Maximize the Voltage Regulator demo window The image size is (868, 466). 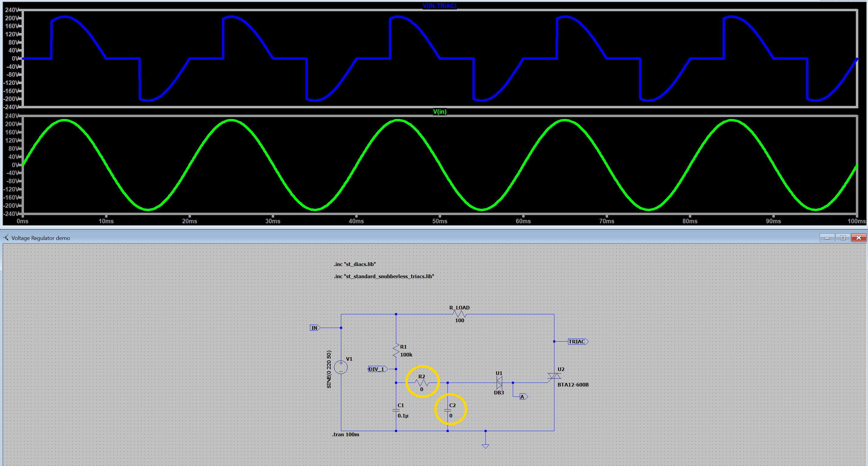pyautogui.click(x=843, y=238)
